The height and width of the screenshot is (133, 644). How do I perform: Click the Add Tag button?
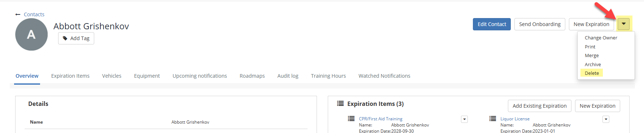[76, 38]
